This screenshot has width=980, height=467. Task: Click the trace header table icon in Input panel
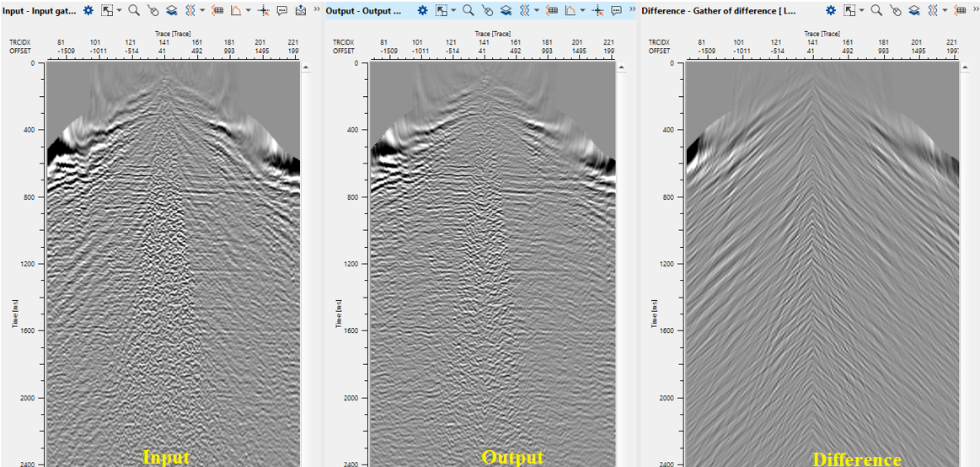point(217,11)
